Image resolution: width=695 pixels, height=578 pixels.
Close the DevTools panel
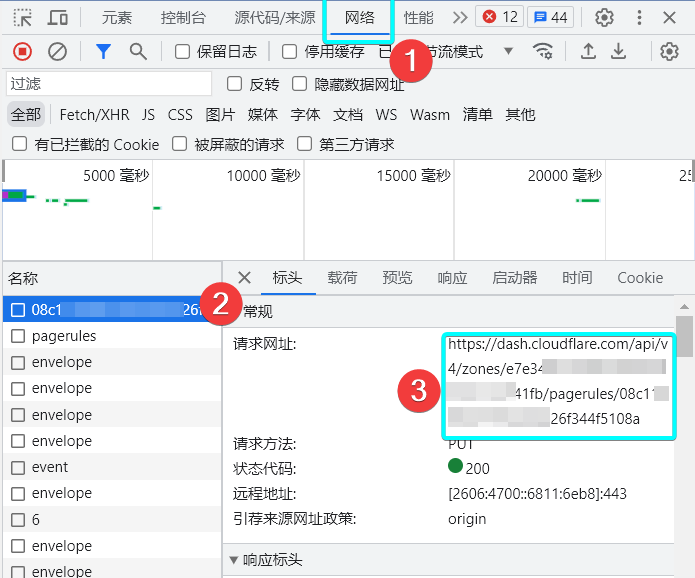click(669, 18)
